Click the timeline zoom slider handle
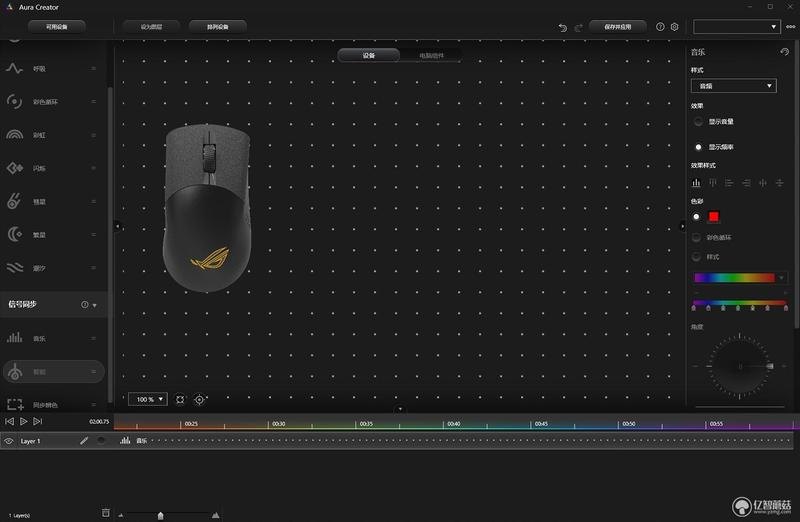800x522 pixels. tap(161, 516)
